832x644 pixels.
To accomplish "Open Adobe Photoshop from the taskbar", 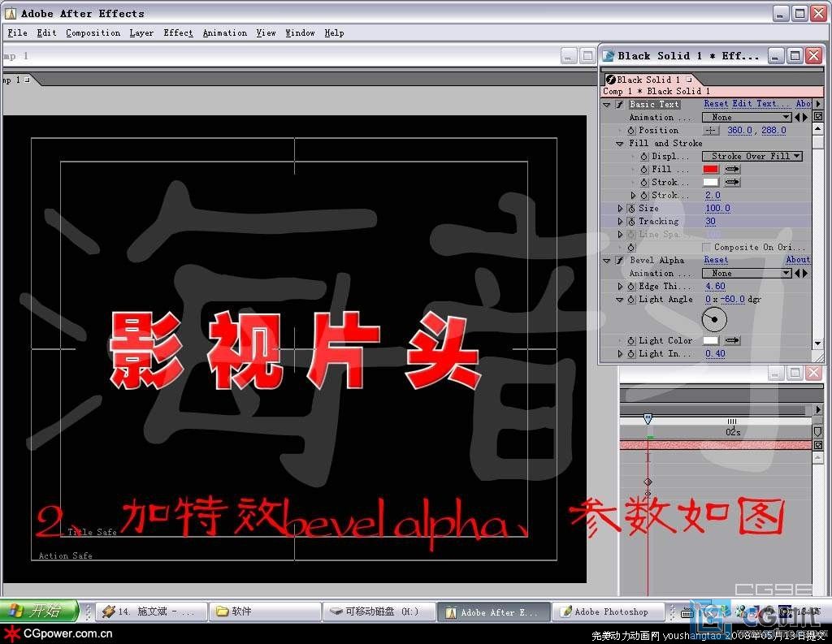I will coord(608,612).
